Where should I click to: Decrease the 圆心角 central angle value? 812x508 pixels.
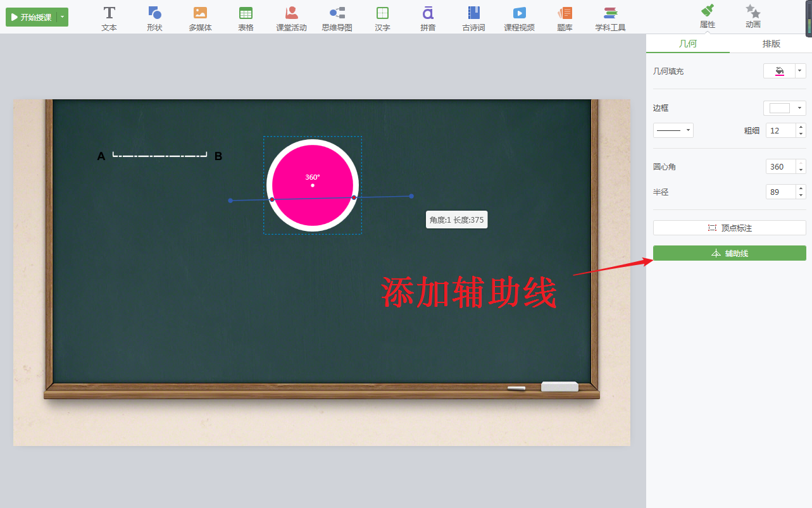[x=801, y=171]
